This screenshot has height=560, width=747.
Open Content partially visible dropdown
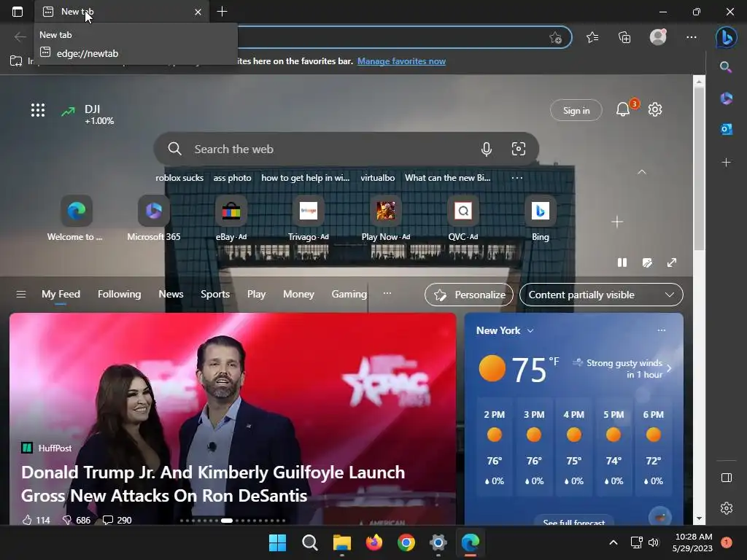click(601, 295)
